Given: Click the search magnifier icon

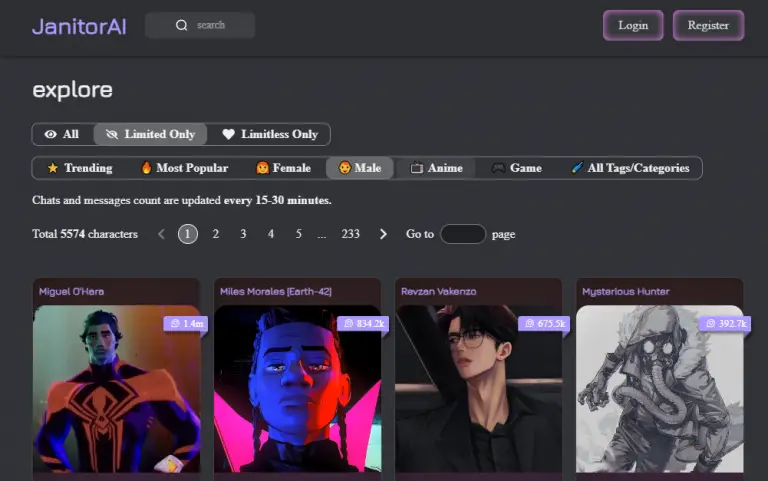Looking at the screenshot, I should point(181,25).
